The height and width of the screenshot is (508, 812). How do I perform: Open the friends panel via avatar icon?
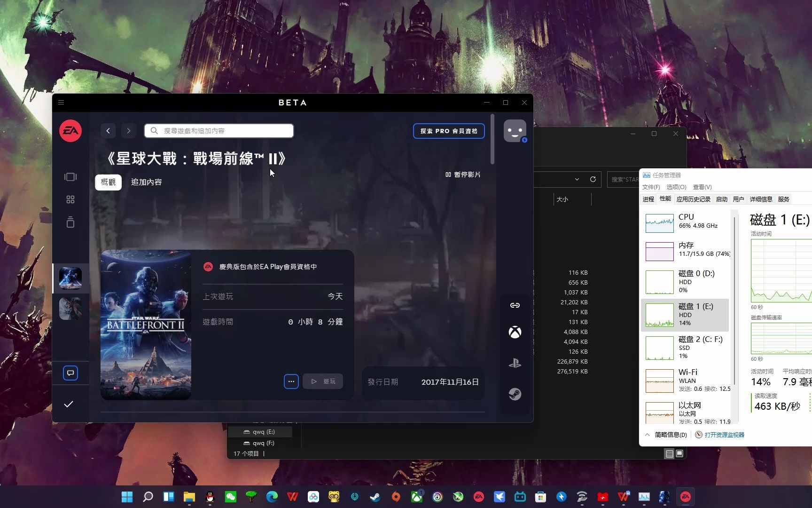click(515, 131)
